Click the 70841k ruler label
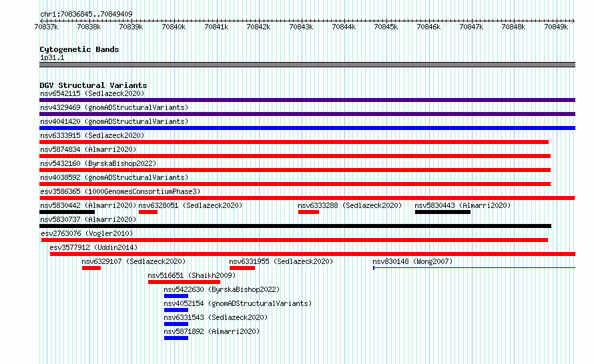594x364 pixels. pyautogui.click(x=216, y=27)
